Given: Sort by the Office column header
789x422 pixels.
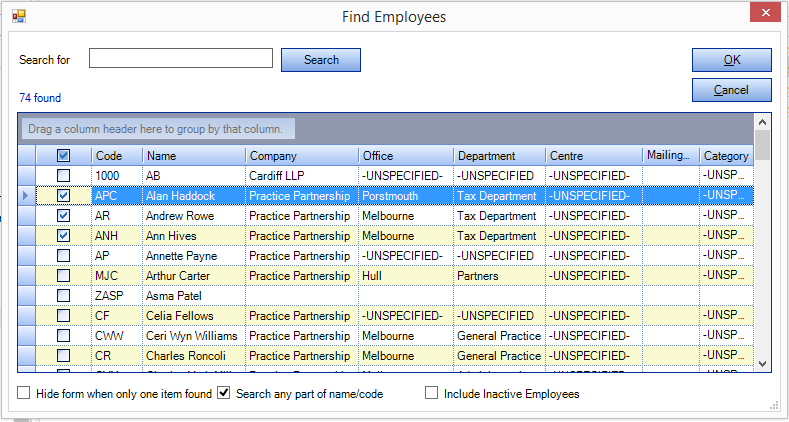Looking at the screenshot, I should click(x=406, y=156).
